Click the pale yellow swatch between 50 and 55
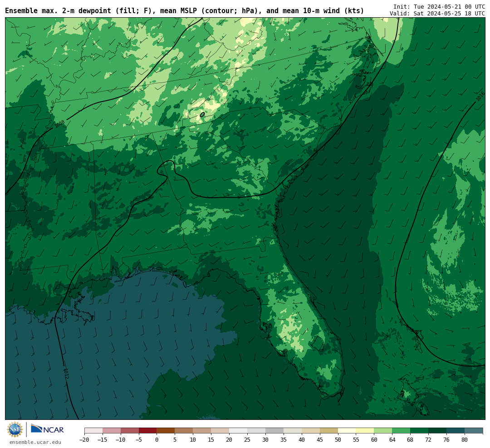The image size is (490, 448). pyautogui.click(x=347, y=430)
